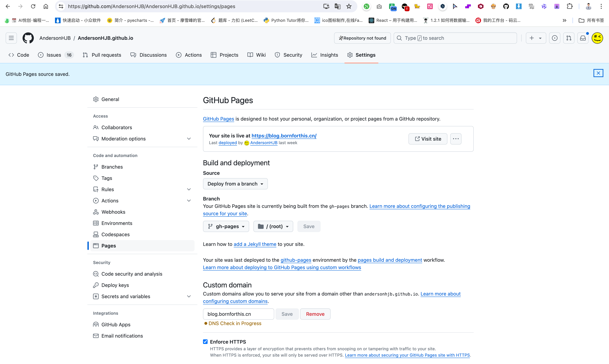Open the repository Actions tab
Viewport: 609px width, 364px height.
click(189, 55)
